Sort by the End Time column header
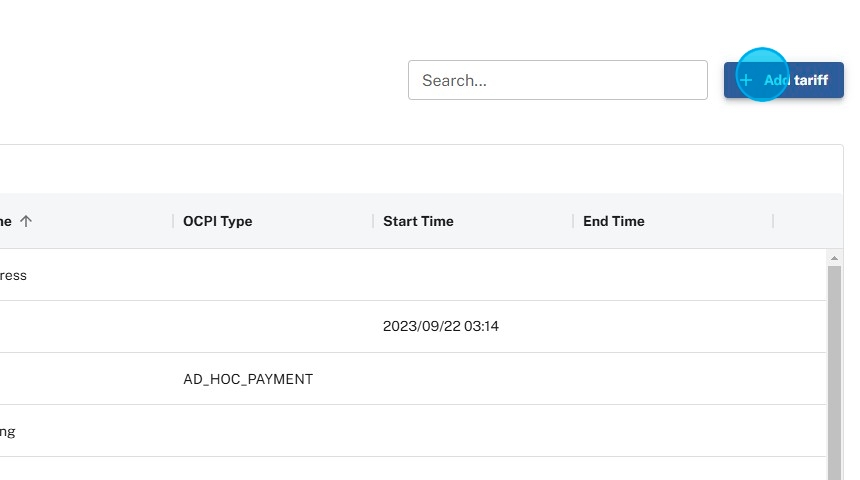This screenshot has height=480, width=860. [x=614, y=221]
